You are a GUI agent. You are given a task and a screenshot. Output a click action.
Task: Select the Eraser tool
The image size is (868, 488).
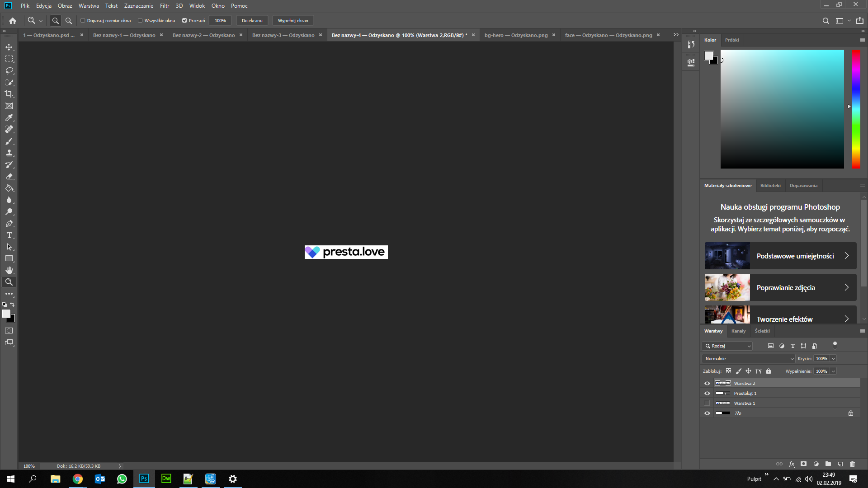(9, 177)
